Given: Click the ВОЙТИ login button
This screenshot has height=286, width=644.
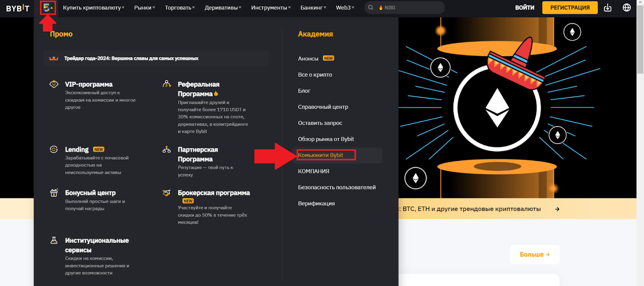Looking at the screenshot, I should click(x=525, y=8).
